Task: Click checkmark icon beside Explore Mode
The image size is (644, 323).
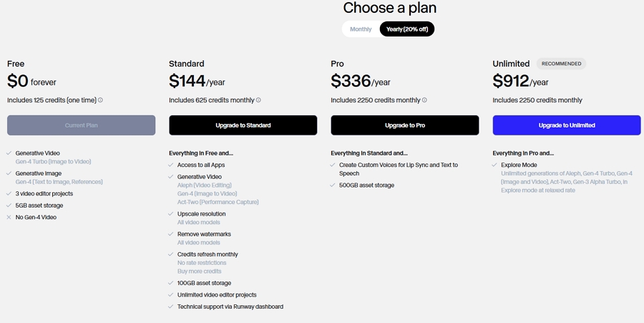Action: 494,165
